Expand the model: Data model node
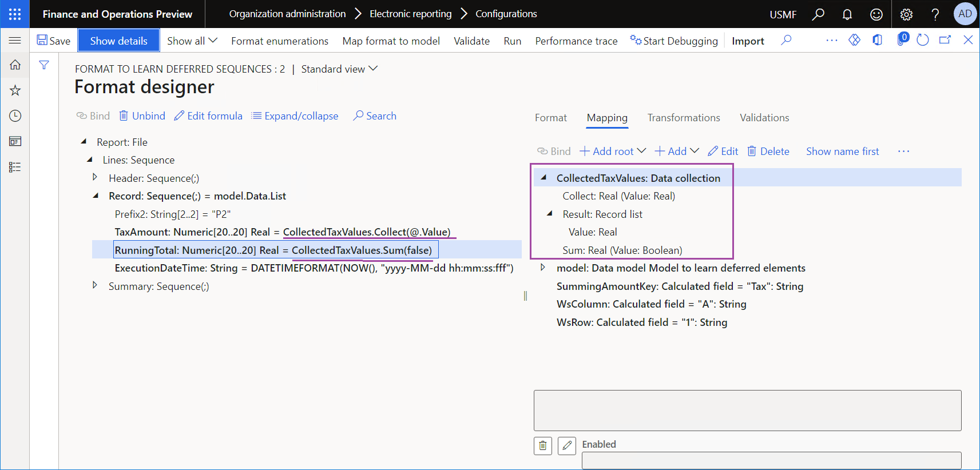The width and height of the screenshot is (980, 470). (543, 267)
